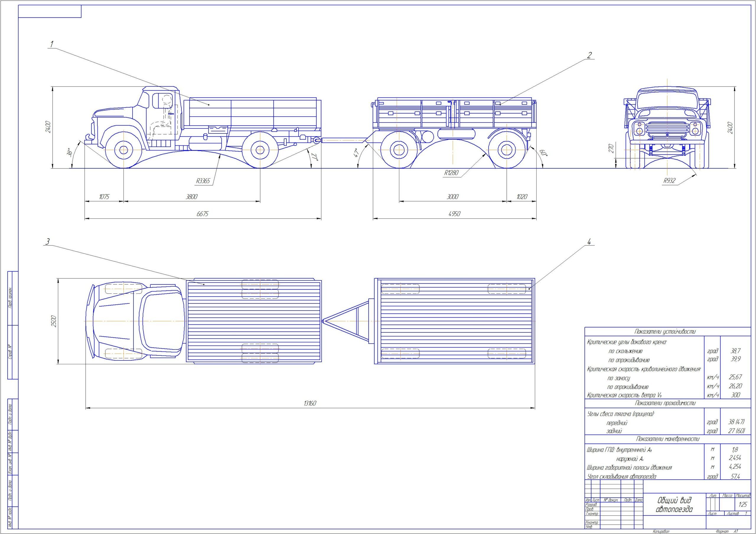Select the 13160 overall length dimension
The height and width of the screenshot is (534, 756).
pos(310,403)
